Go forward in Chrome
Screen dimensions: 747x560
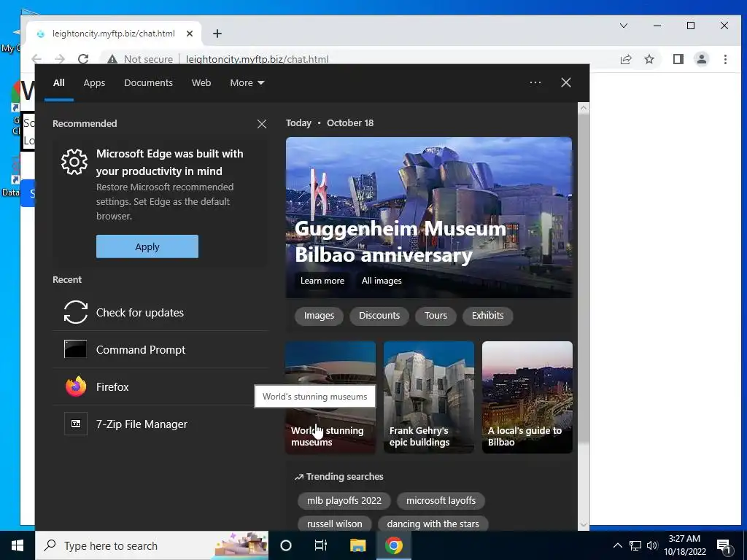click(x=60, y=59)
